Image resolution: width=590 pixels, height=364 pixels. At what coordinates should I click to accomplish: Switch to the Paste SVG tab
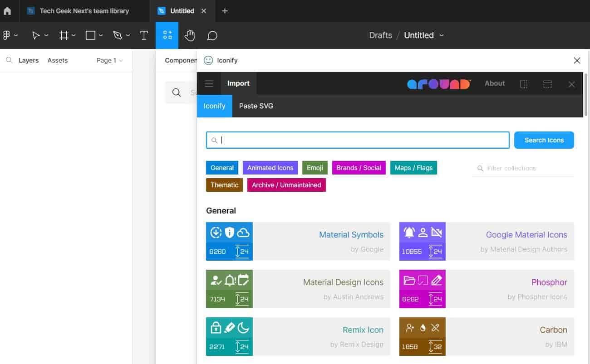256,106
